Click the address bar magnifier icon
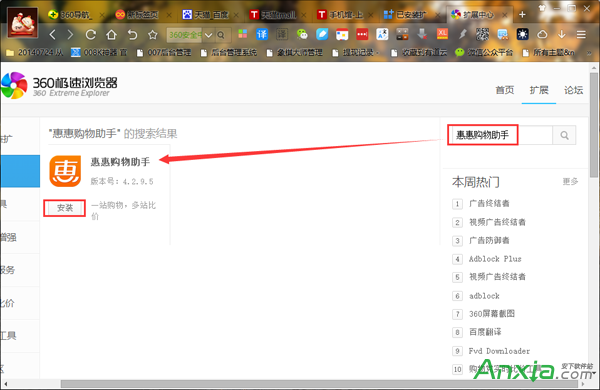The image size is (600, 390). [221, 35]
